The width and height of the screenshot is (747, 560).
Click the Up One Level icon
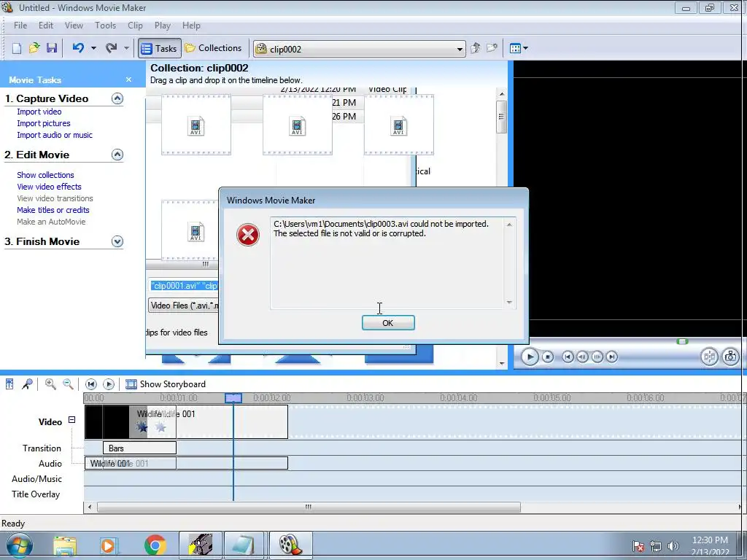click(475, 48)
